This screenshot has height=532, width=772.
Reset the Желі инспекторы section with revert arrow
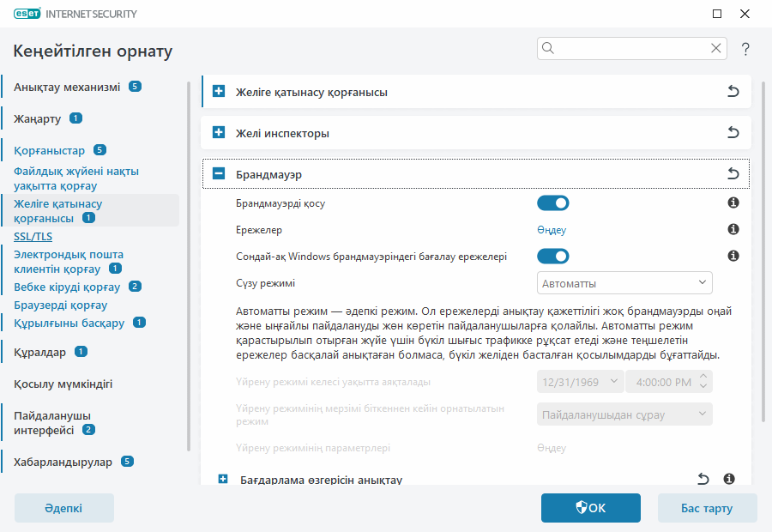(x=733, y=133)
